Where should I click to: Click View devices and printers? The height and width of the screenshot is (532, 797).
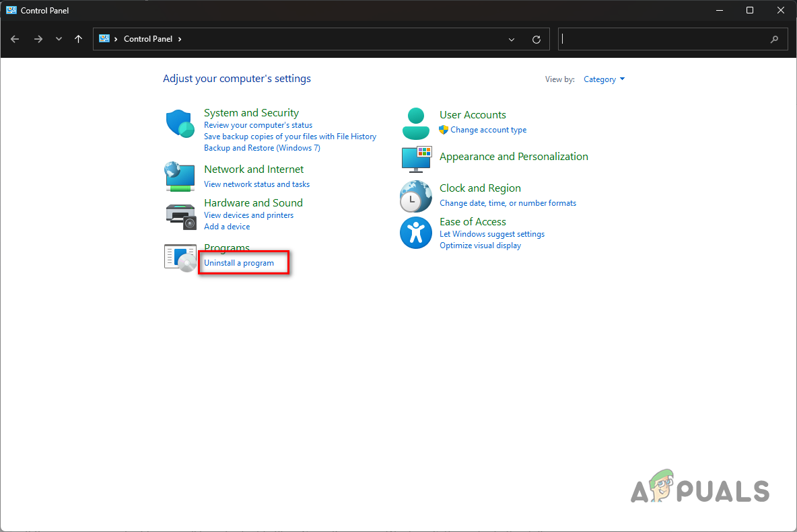tap(248, 215)
